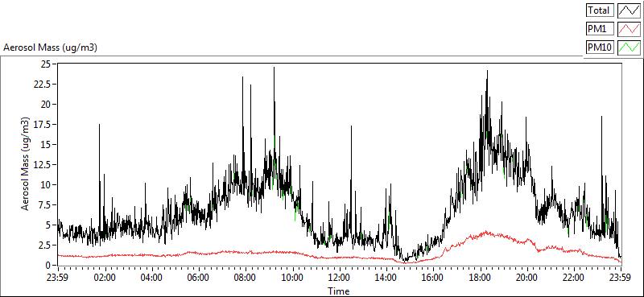Click the 18:00 time axis label
Screen dimensions: 644x297
tap(480, 278)
